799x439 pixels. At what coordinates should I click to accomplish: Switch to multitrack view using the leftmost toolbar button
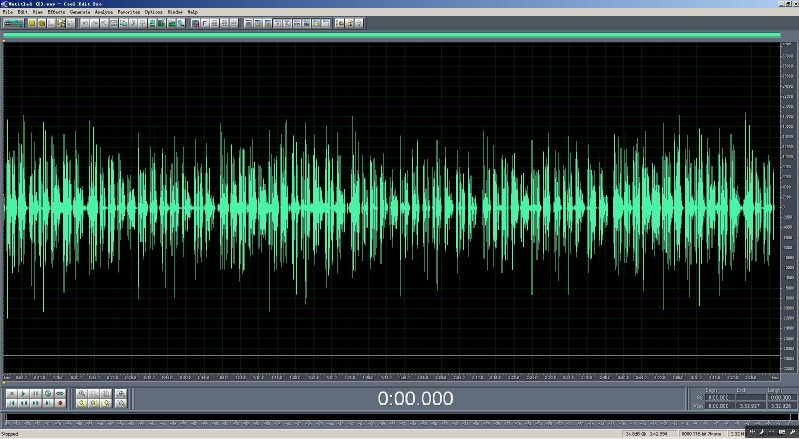click(x=13, y=23)
